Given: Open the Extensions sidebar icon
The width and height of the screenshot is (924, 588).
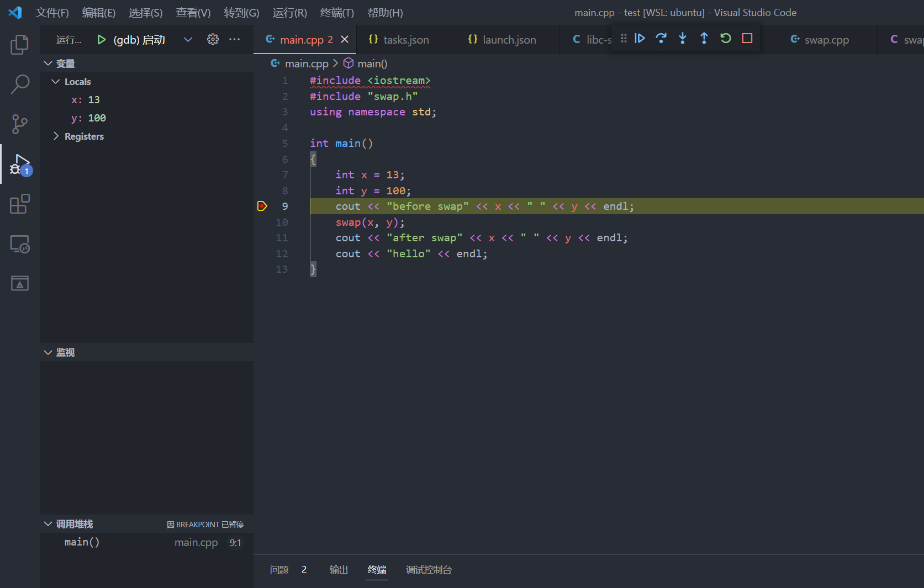Looking at the screenshot, I should coord(19,204).
